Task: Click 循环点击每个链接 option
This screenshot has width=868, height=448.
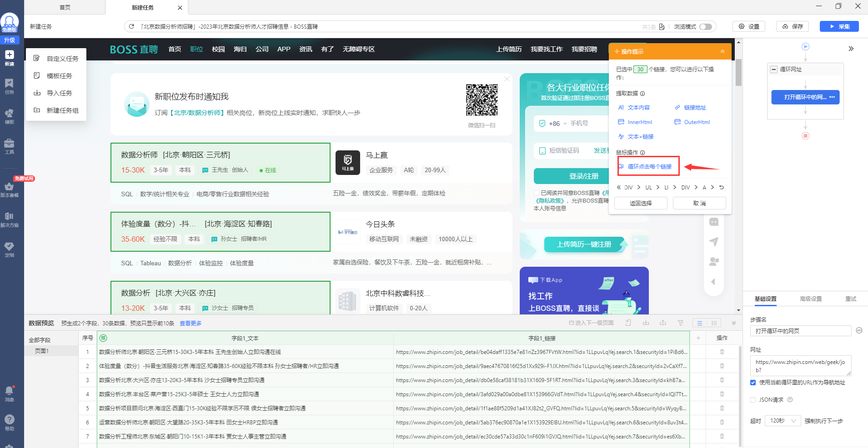Action: pos(648,166)
